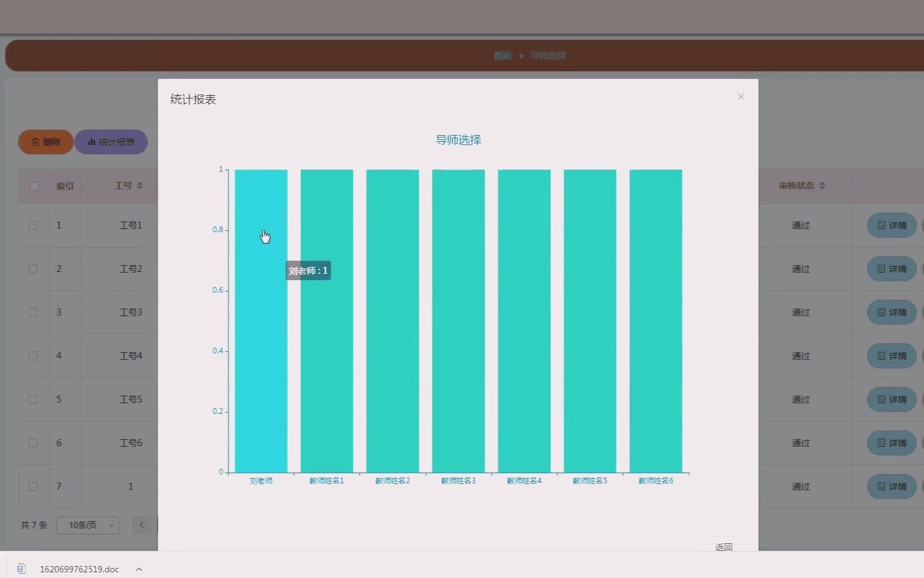The width and height of the screenshot is (924, 578).
Task: Click the doc file icon in downloads bar
Action: (21, 569)
